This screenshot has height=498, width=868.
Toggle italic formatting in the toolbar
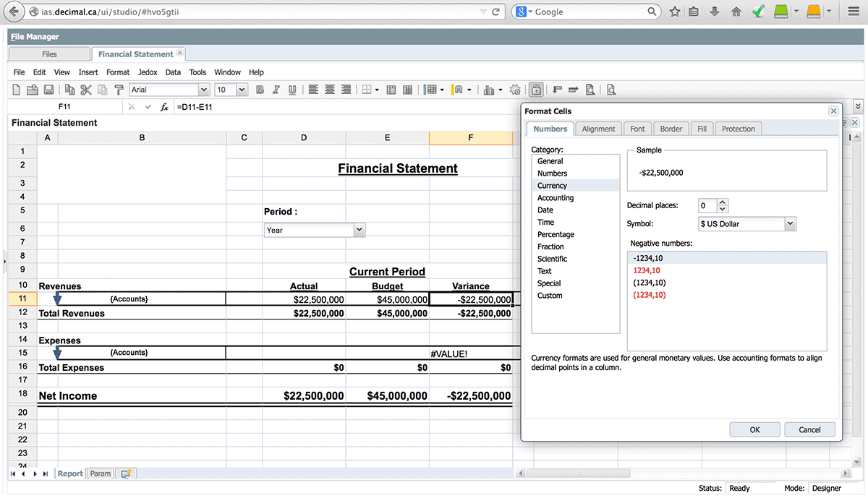tap(276, 90)
